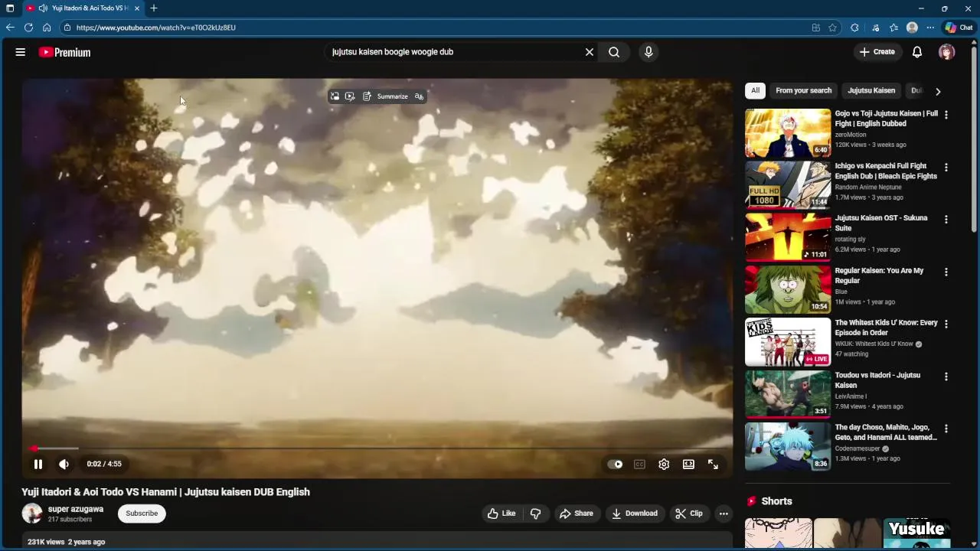Clear the search box text
The width and height of the screenshot is (980, 551).
[x=590, y=52]
